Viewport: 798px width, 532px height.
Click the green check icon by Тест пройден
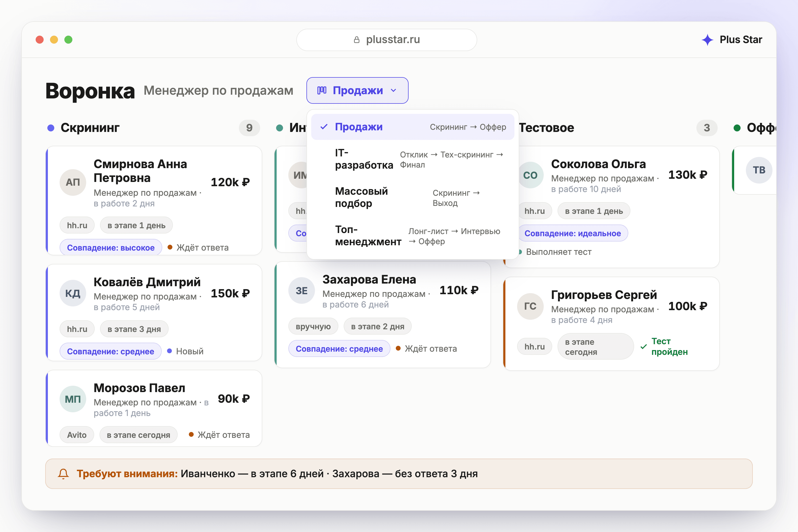pyautogui.click(x=644, y=347)
